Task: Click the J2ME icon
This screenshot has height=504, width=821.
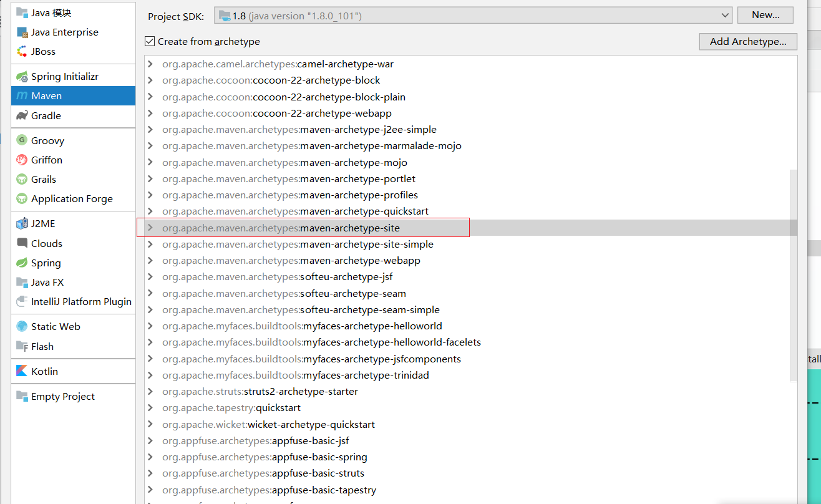Action: pos(22,223)
